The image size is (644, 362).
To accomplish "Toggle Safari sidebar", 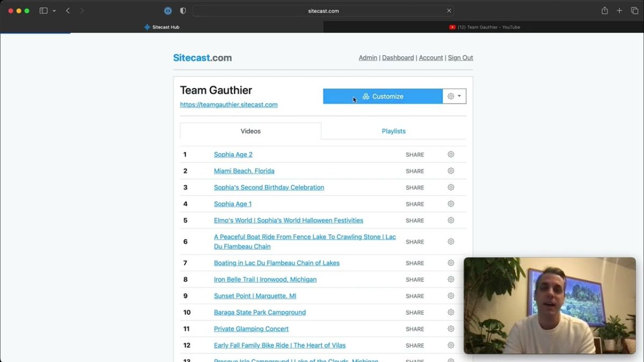I will (x=43, y=11).
